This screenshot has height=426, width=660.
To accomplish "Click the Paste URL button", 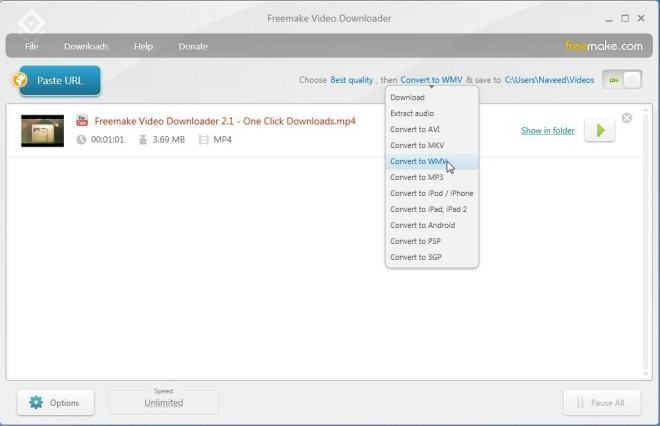I will click(x=60, y=80).
